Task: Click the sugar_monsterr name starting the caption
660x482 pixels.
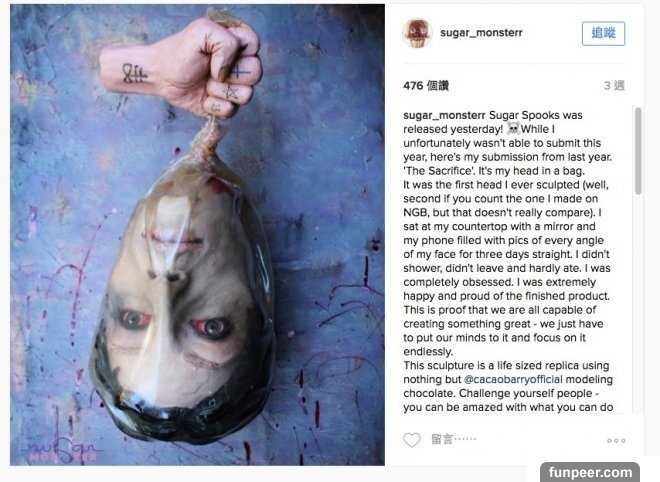Action: pyautogui.click(x=444, y=115)
